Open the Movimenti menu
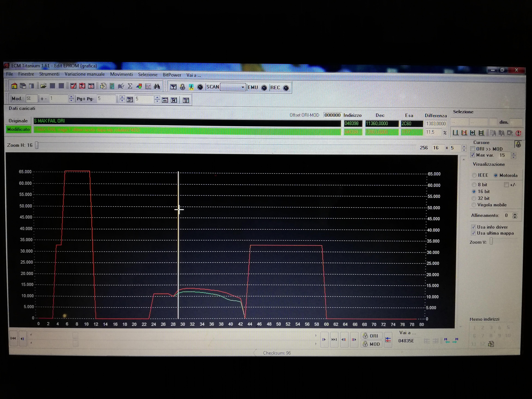Image resolution: width=532 pixels, height=399 pixels. (121, 74)
